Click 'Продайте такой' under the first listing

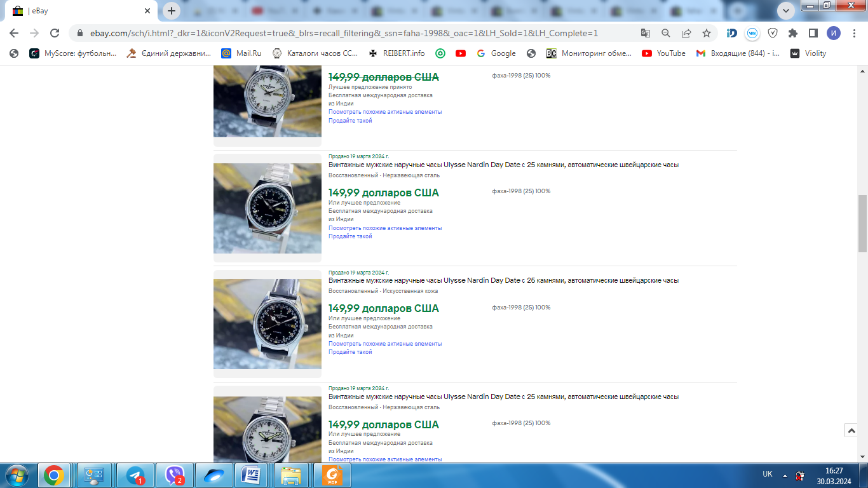350,121
